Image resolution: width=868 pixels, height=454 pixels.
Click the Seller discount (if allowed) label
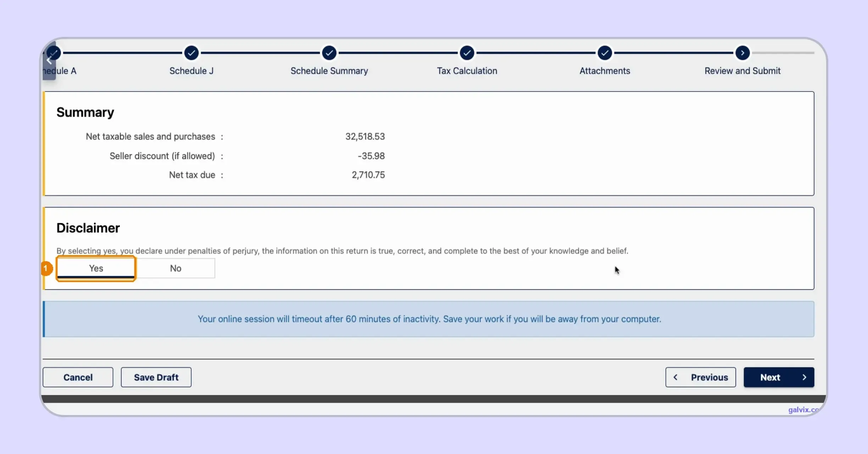click(162, 156)
